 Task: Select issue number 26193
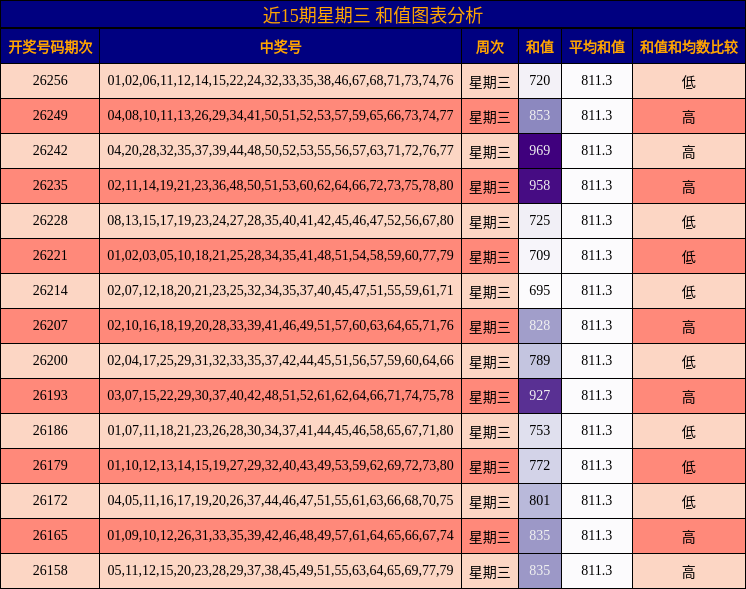[50, 395]
